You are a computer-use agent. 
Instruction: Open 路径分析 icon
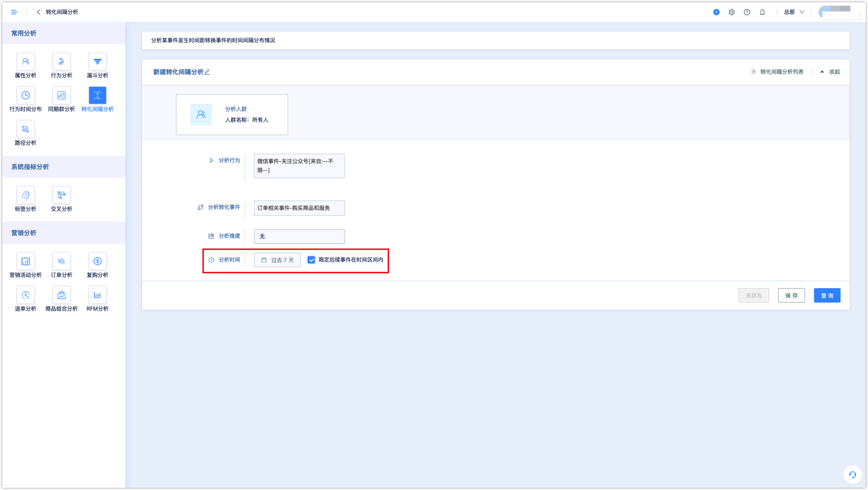click(25, 129)
